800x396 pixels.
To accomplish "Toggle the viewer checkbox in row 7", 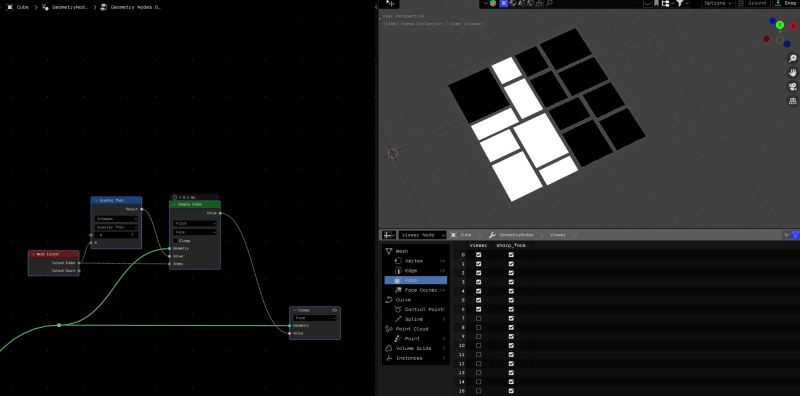I will point(478,318).
